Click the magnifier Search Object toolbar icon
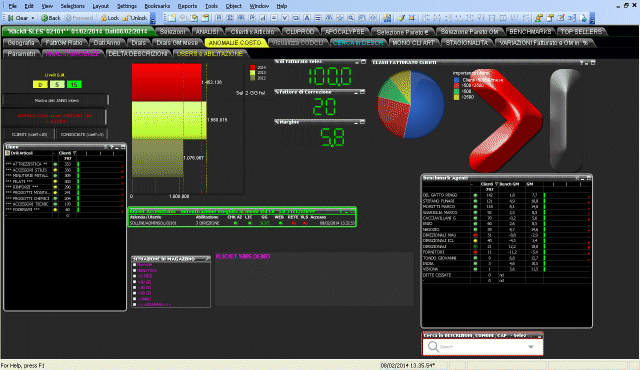 (x=351, y=18)
